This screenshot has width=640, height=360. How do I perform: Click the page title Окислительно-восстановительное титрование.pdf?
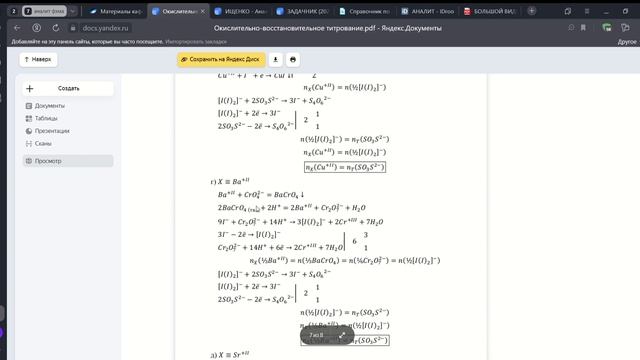328,28
